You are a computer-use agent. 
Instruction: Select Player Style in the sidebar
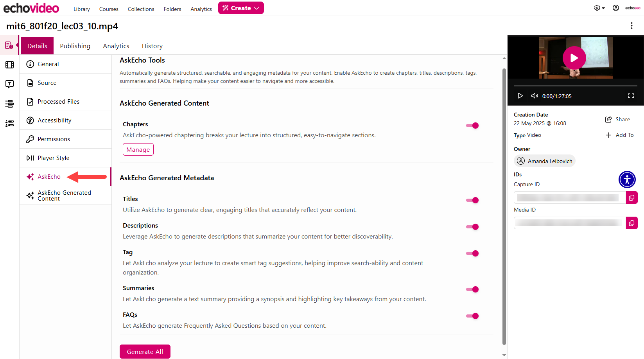coord(66,158)
